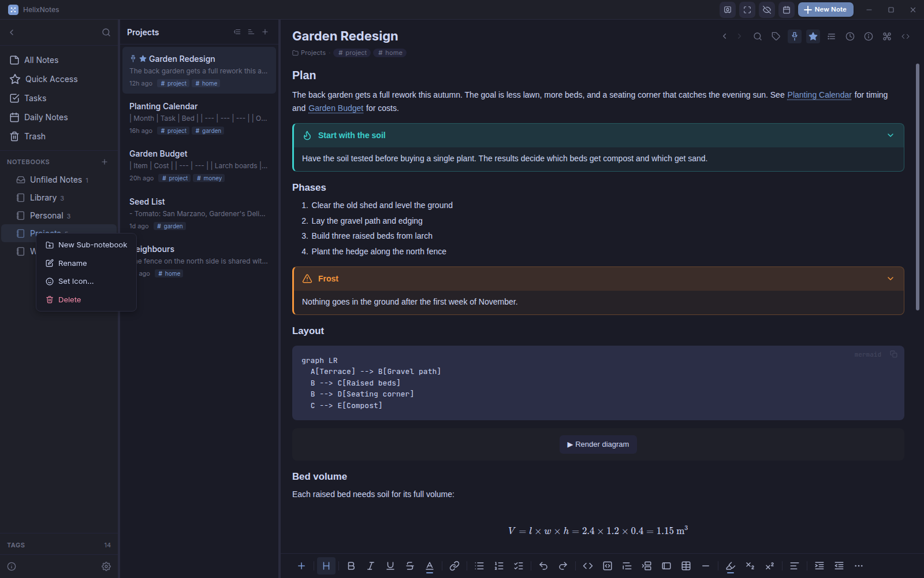Open the text color picker (underlined A)

tap(430, 566)
